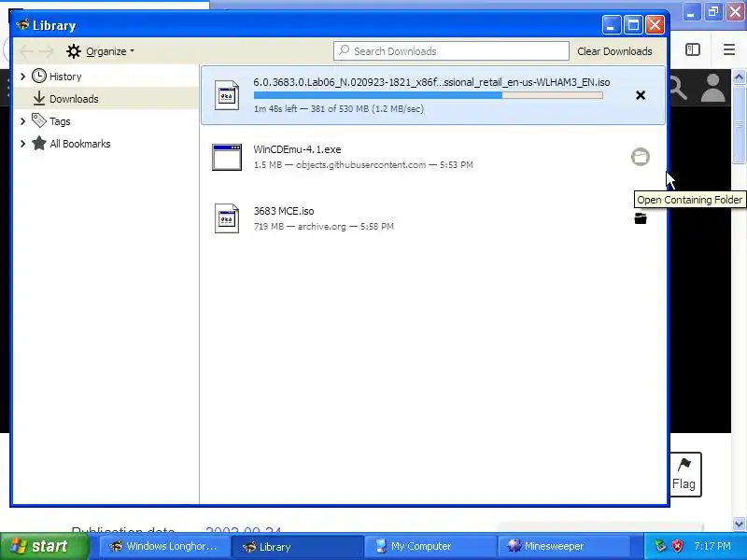Image resolution: width=747 pixels, height=560 pixels.
Task: Switch to Windows Longhorn browser taskbar button
Action: pyautogui.click(x=164, y=546)
